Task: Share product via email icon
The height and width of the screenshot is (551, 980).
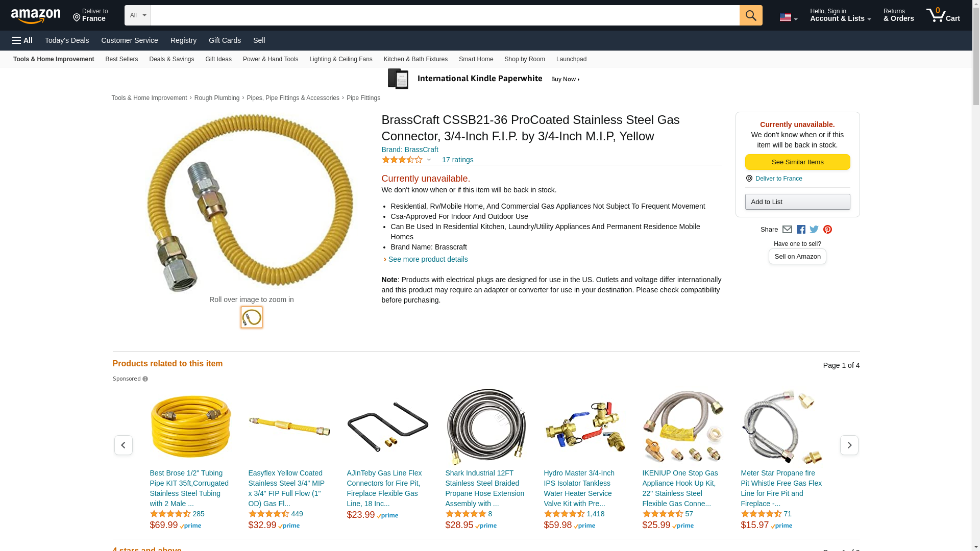Action: click(x=787, y=230)
